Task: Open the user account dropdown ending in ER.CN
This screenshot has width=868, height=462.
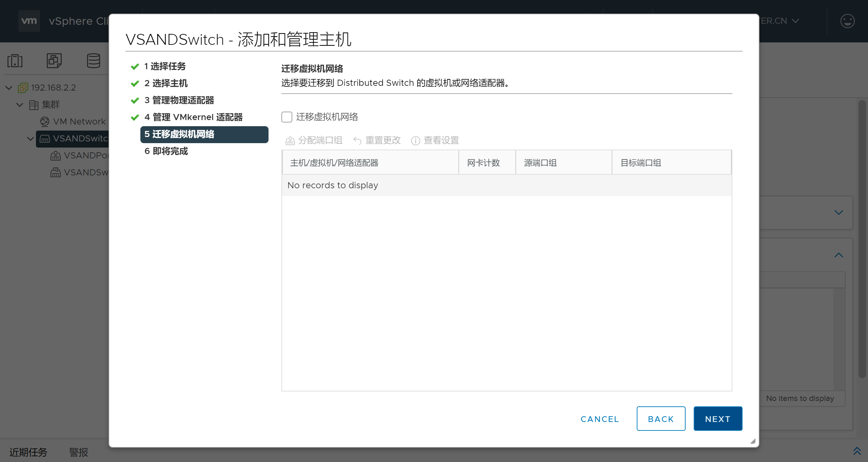Action: pos(779,21)
